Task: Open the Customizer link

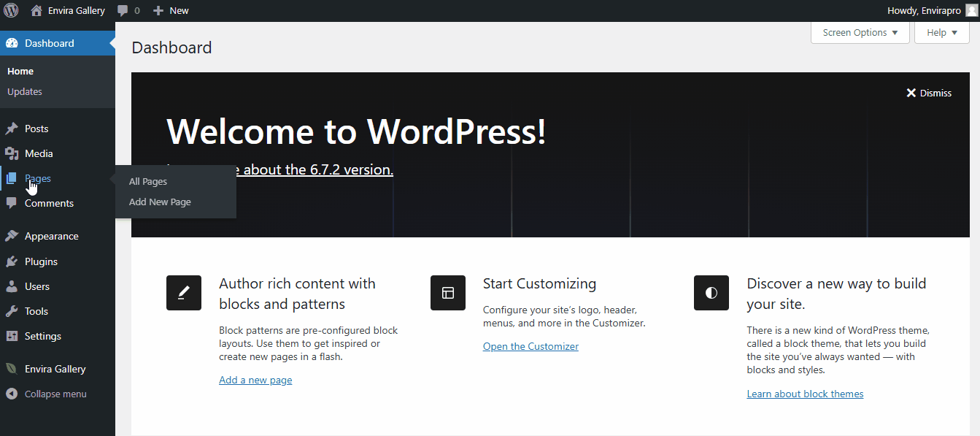Action: pos(530,345)
